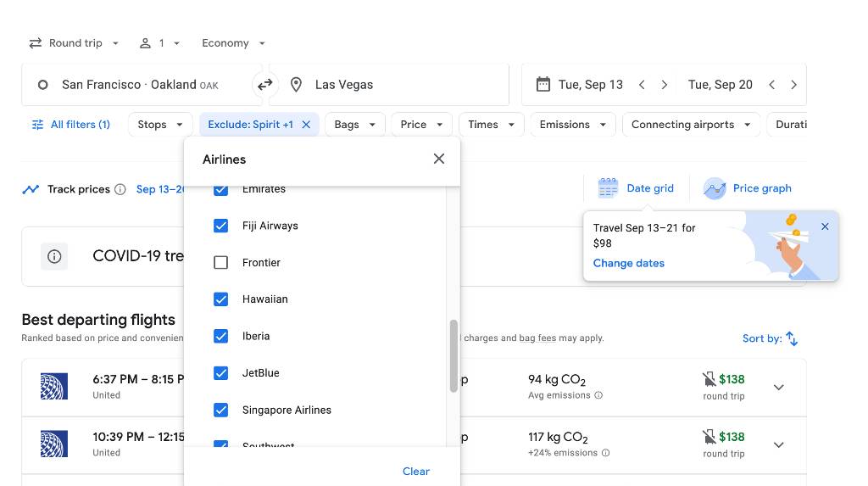Expand the 10:39 PM United flight details

pyautogui.click(x=779, y=445)
